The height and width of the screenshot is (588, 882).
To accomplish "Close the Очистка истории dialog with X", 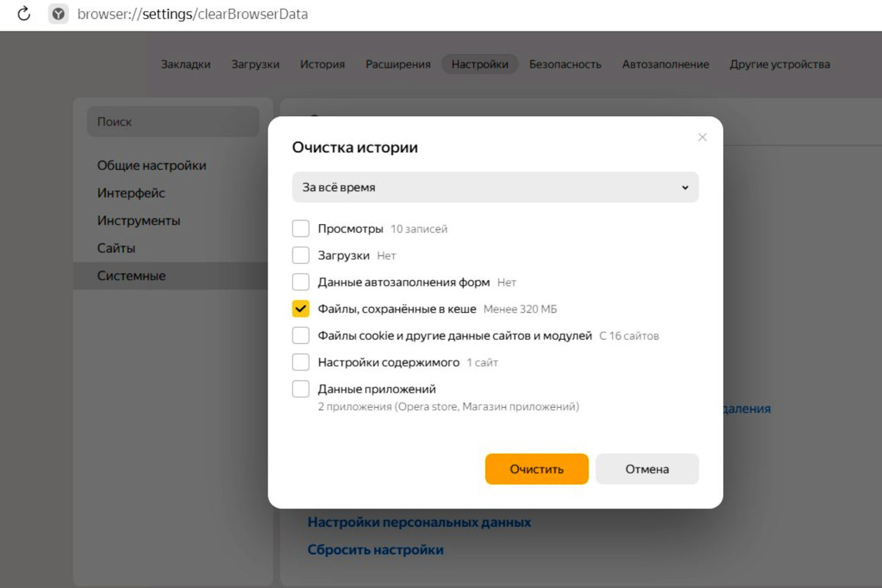I will [702, 137].
